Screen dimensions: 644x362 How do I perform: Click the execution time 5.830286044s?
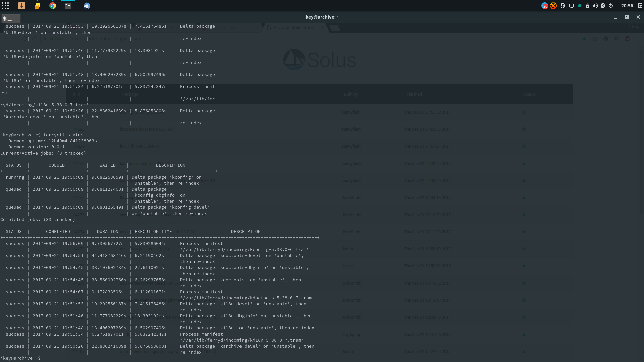151,244
